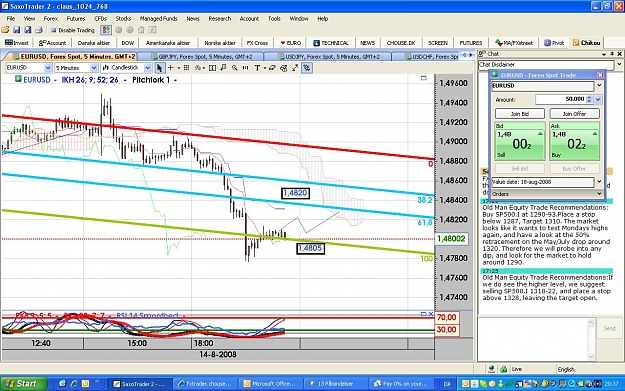This screenshot has height=391, width=625.
Task: Click the green house status bar icon
Action: click(504, 369)
